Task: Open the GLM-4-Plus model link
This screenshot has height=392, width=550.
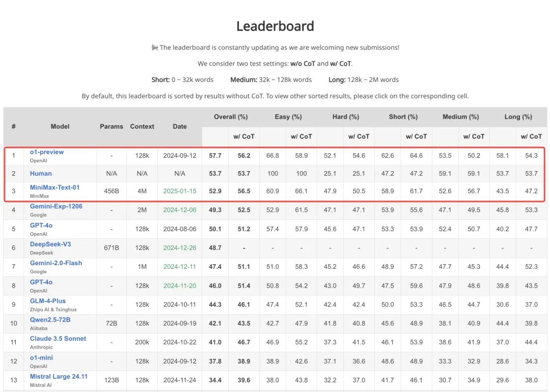Action: point(48,301)
